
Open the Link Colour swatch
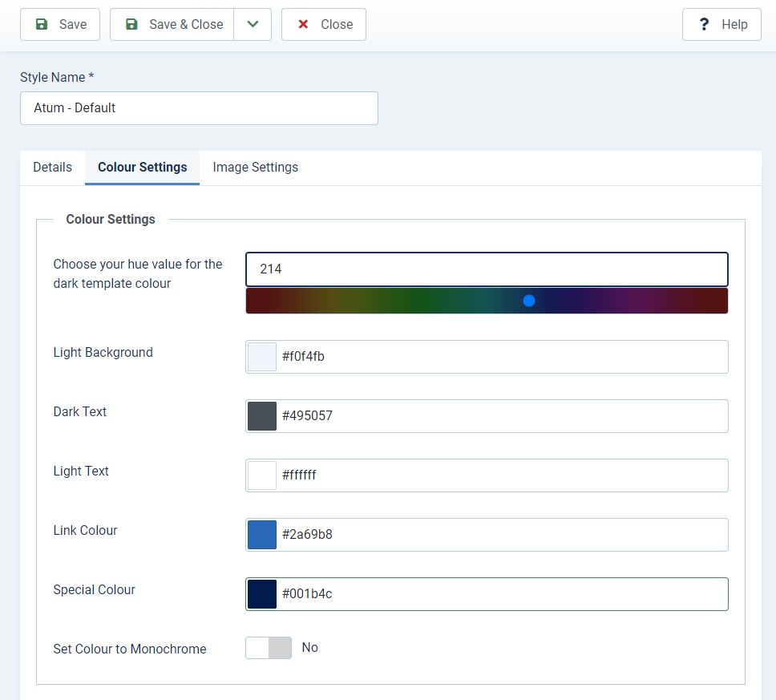point(262,535)
